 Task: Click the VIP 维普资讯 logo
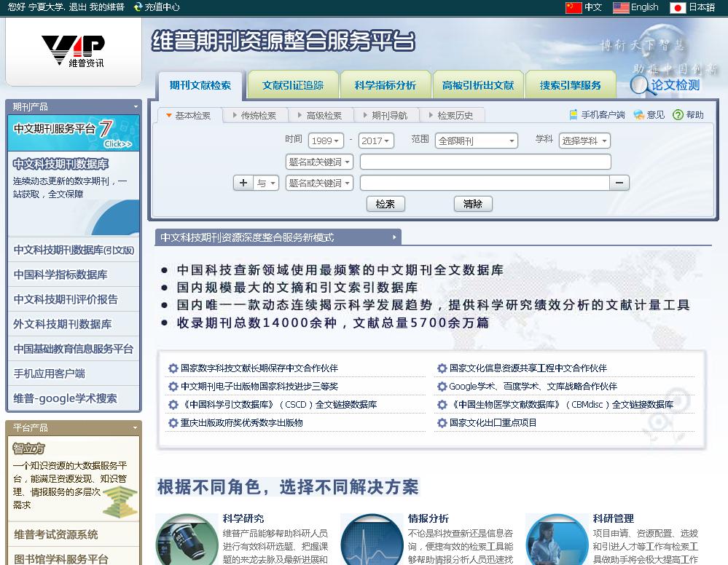coord(74,50)
